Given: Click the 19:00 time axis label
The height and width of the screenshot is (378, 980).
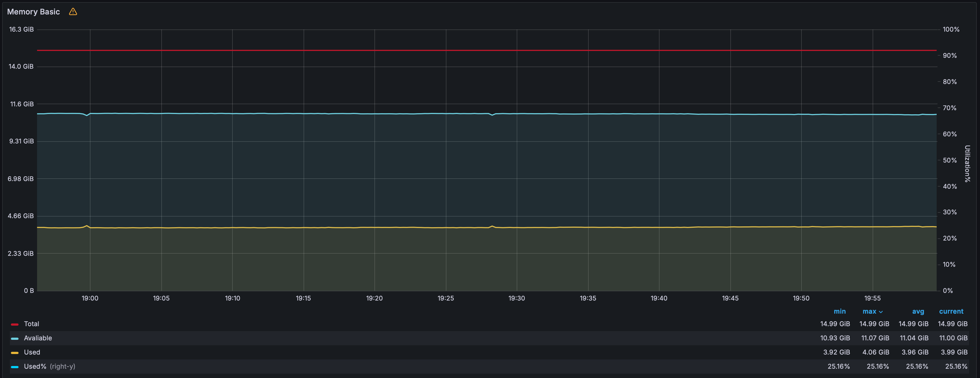Looking at the screenshot, I should click(90, 298).
